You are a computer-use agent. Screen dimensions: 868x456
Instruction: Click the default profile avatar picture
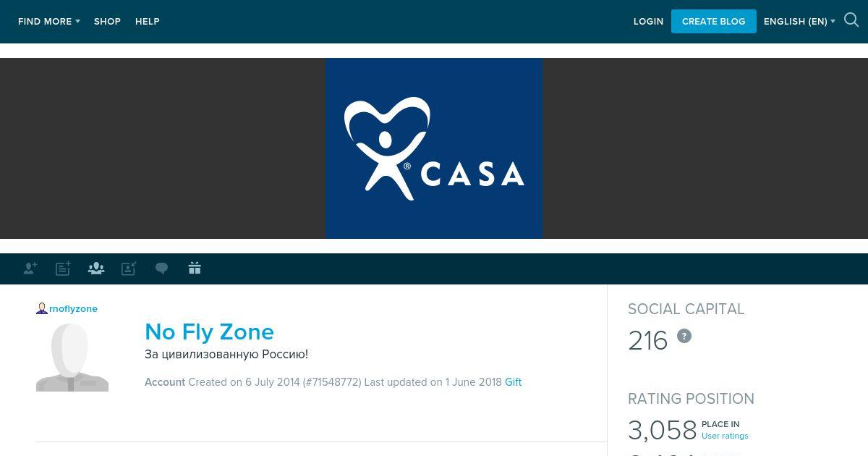(x=72, y=357)
